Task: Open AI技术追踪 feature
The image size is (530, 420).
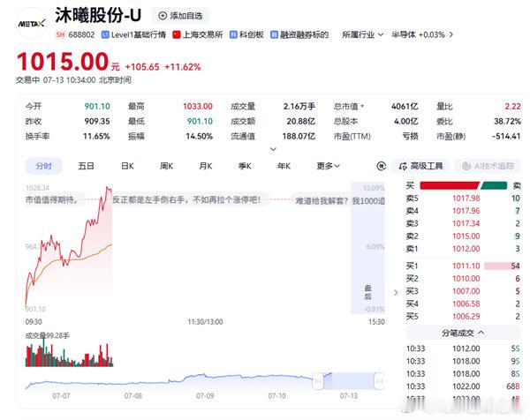Action: pyautogui.click(x=488, y=166)
